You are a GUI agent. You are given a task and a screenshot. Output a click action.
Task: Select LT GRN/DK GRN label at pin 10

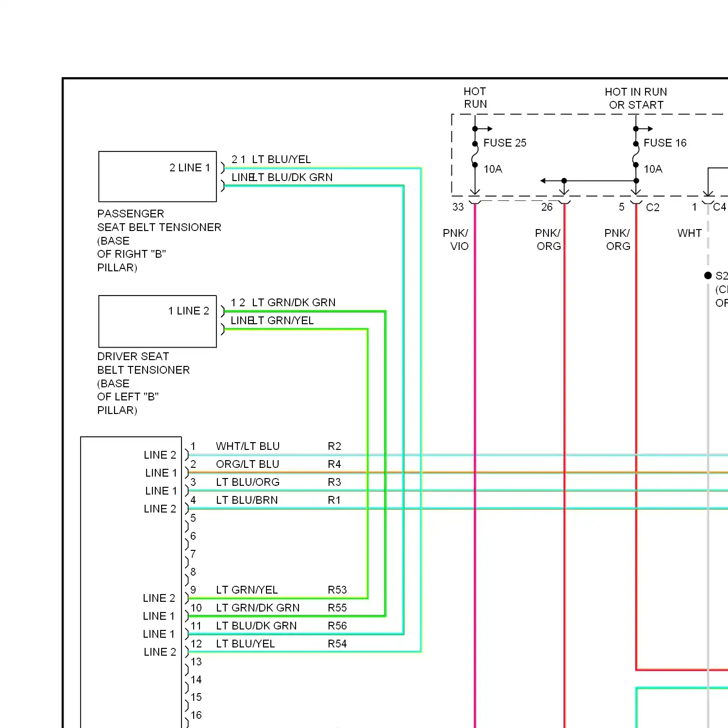coord(258,608)
